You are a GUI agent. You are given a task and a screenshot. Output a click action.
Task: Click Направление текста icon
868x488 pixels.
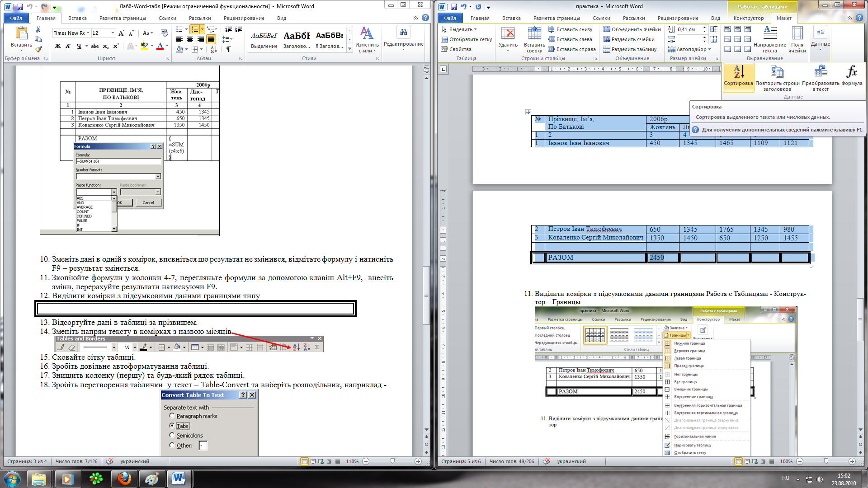click(x=770, y=33)
